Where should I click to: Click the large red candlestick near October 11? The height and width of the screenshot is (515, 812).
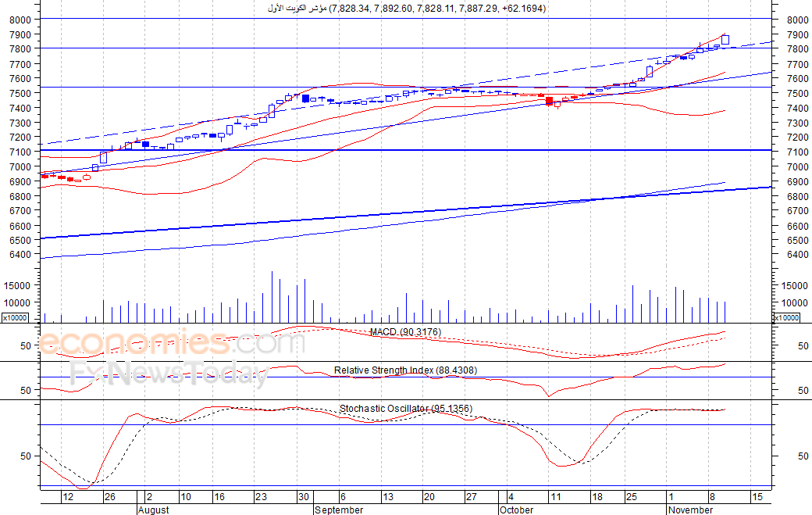pos(549,101)
